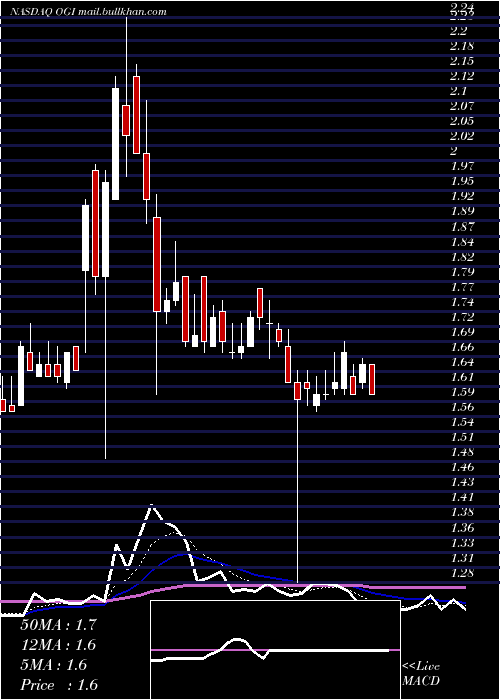Click the <<Live MACD label

point(421,674)
